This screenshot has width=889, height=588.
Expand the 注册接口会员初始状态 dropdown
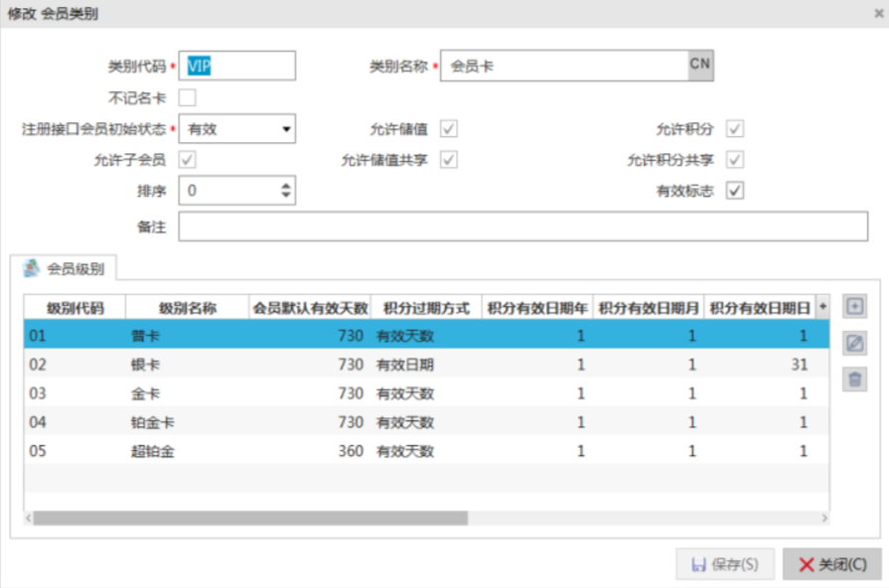pos(286,129)
